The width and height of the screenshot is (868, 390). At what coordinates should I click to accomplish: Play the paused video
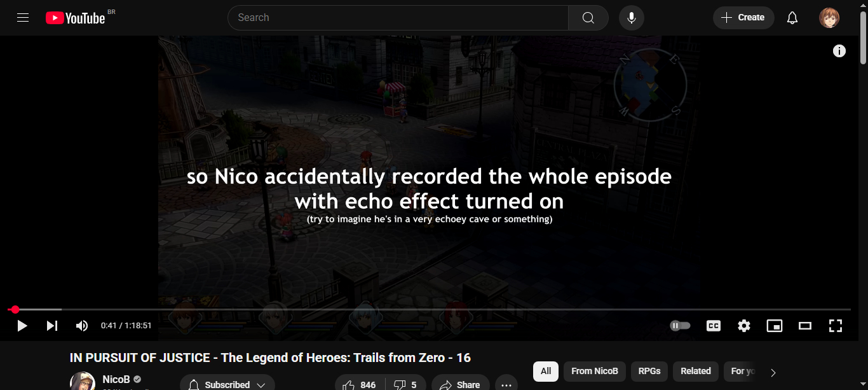(x=22, y=326)
